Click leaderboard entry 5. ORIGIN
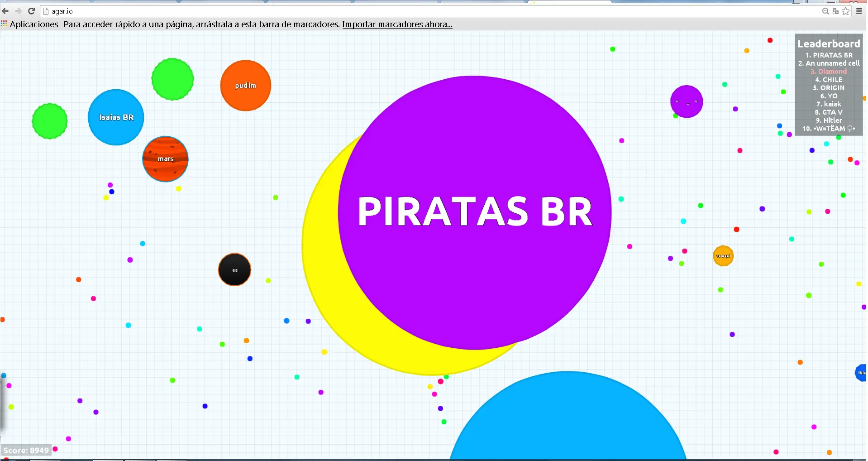Screen dimensions: 868x461 click(x=829, y=88)
